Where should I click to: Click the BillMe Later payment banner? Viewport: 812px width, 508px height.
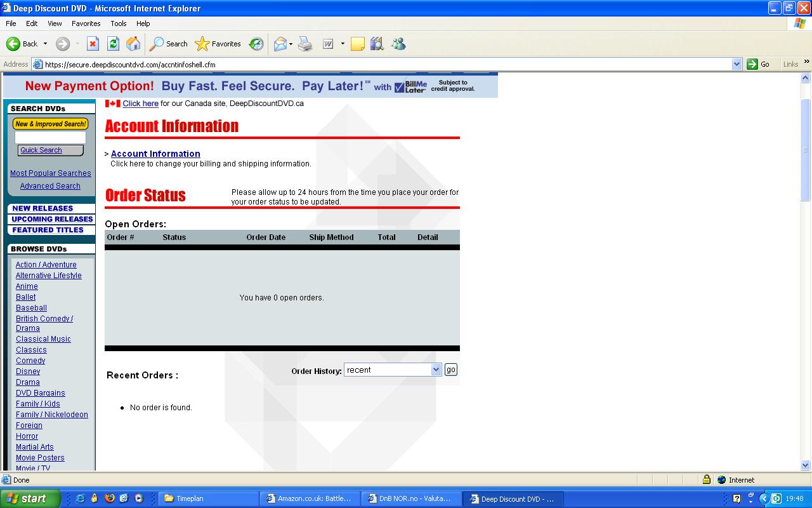tap(251, 86)
